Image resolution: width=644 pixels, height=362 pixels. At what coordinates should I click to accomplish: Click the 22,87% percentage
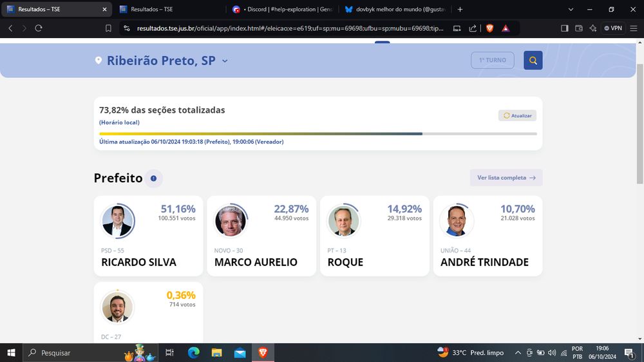pyautogui.click(x=291, y=209)
